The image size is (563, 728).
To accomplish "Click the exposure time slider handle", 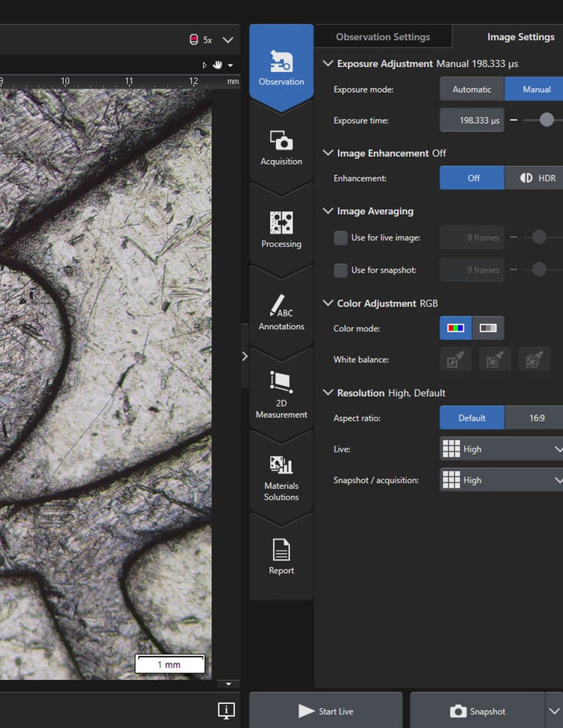I will 546,120.
